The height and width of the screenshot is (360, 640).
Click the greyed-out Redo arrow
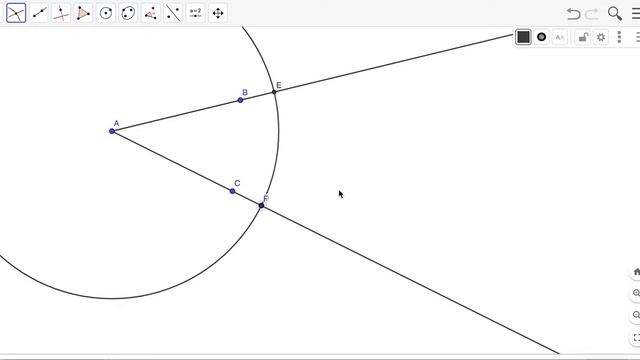592,14
